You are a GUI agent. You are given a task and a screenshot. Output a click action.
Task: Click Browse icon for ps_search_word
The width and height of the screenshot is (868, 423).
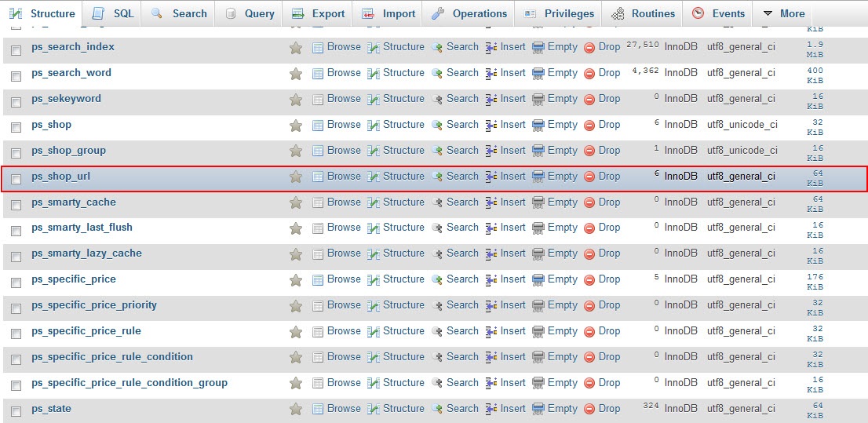click(318, 73)
